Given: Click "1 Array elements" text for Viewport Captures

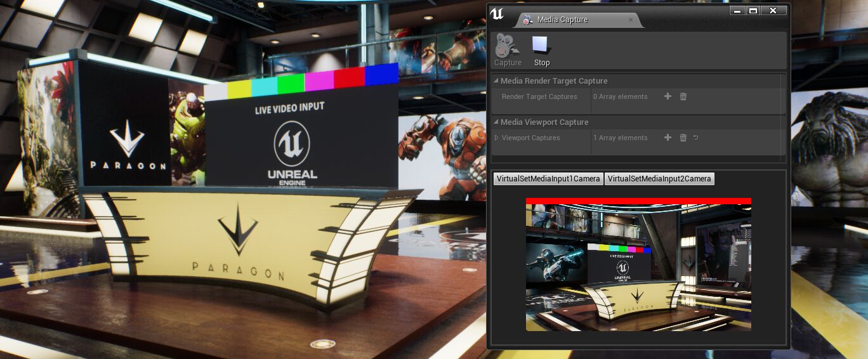Looking at the screenshot, I should coord(621,138).
